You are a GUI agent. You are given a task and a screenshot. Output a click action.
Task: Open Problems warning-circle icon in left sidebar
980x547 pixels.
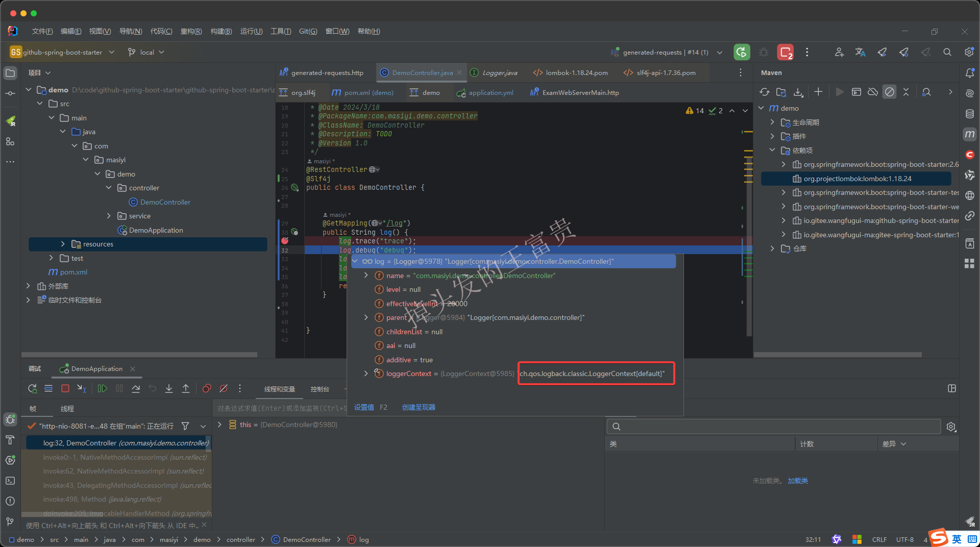click(10, 501)
